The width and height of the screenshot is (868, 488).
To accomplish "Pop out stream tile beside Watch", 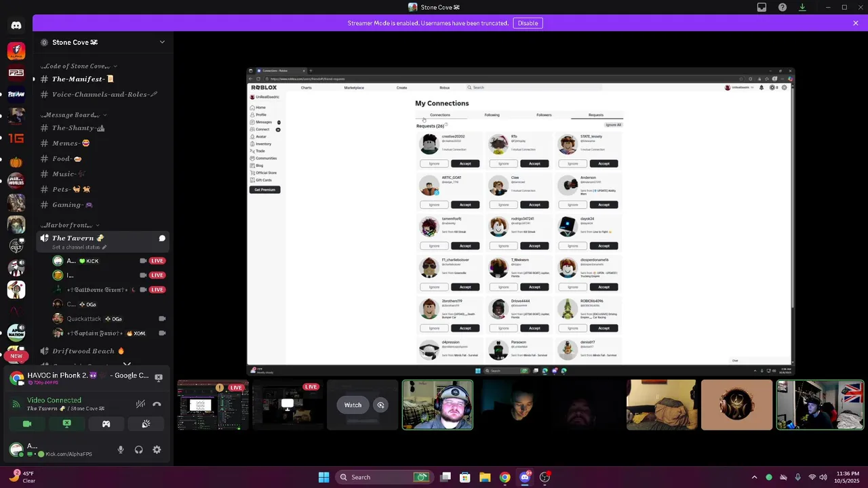I will pyautogui.click(x=380, y=405).
